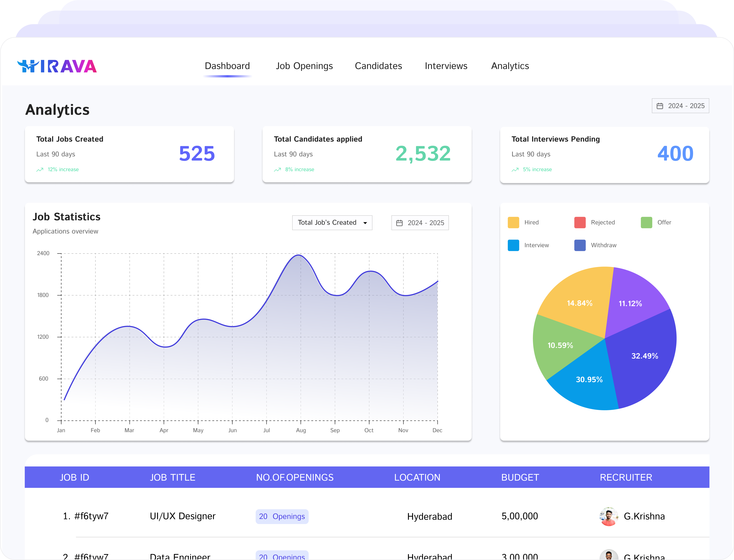Click the #f6tyw7 job ID in the first row
734x560 pixels.
[91, 516]
